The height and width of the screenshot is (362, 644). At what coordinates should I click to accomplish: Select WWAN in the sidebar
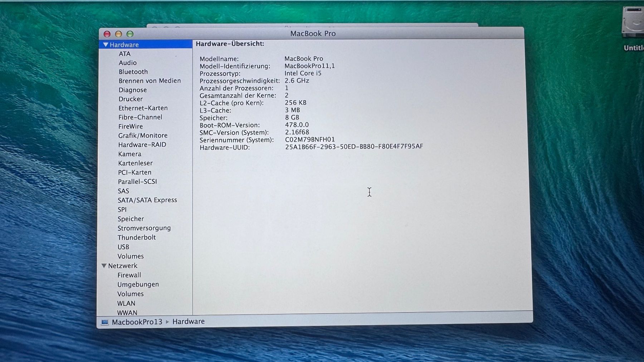tap(127, 313)
